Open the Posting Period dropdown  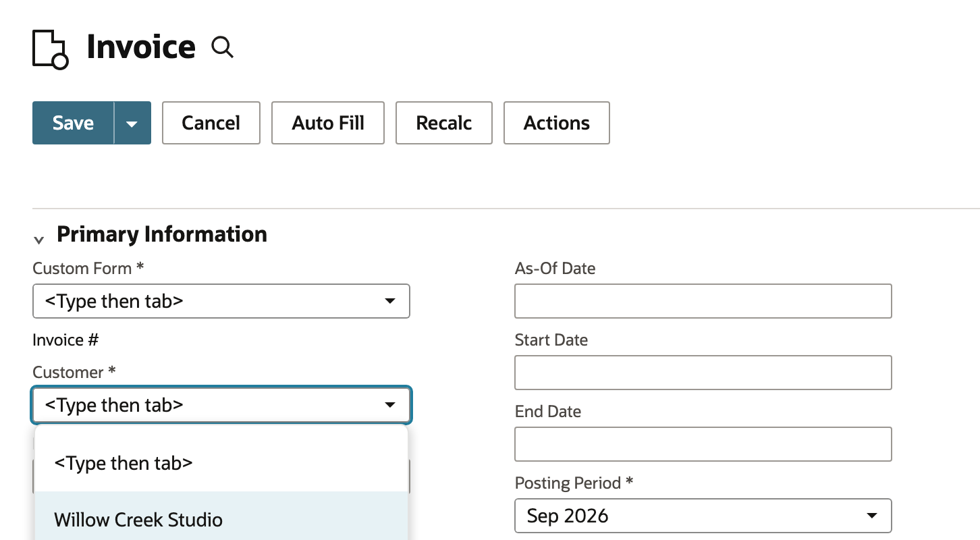tap(703, 516)
